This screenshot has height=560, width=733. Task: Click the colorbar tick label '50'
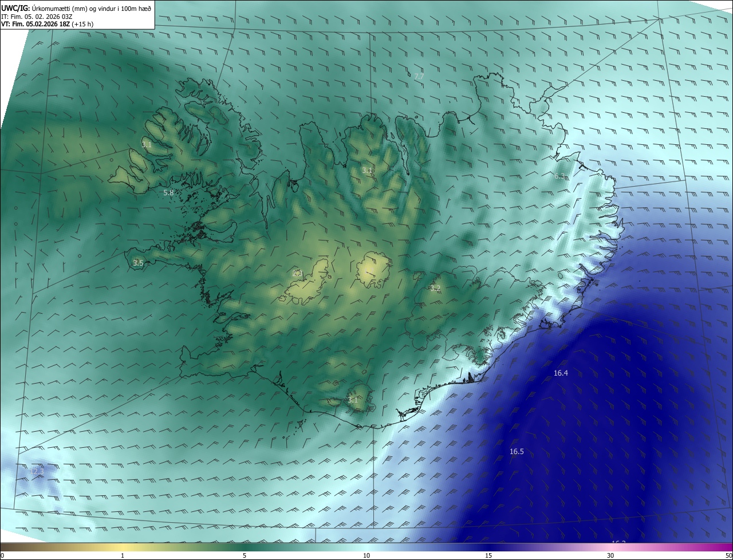tap(728, 556)
